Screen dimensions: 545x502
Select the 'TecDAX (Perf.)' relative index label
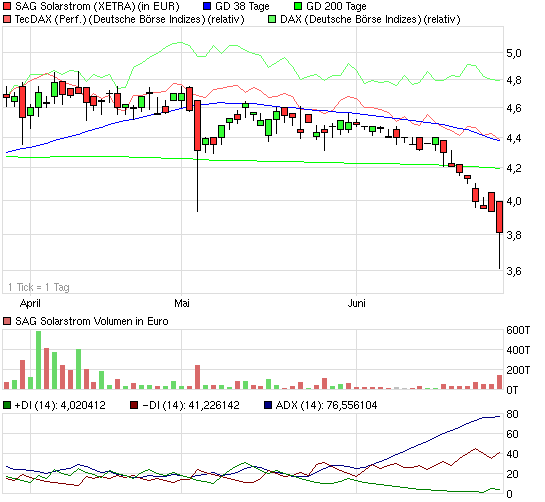coord(129,19)
